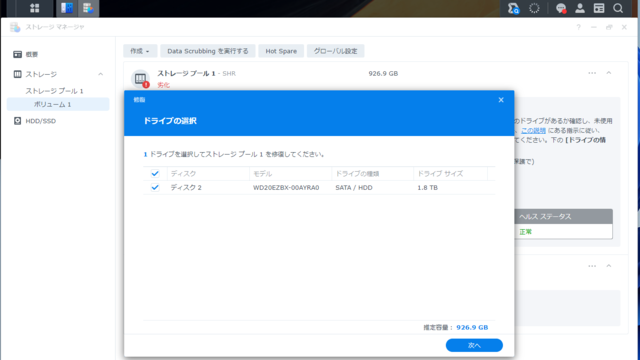Viewport: 640px width, 360px height.
Task: Open the Synology Drive status tray icon
Action: tap(513, 8)
